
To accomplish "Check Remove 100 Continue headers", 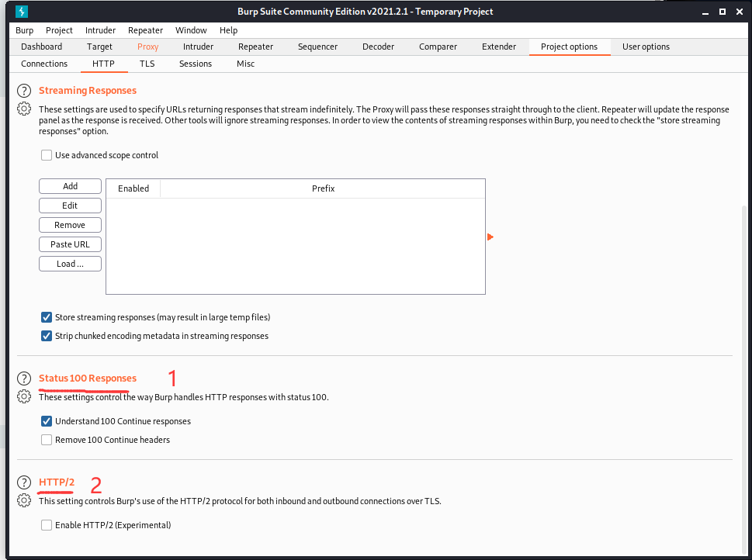I will (x=47, y=440).
